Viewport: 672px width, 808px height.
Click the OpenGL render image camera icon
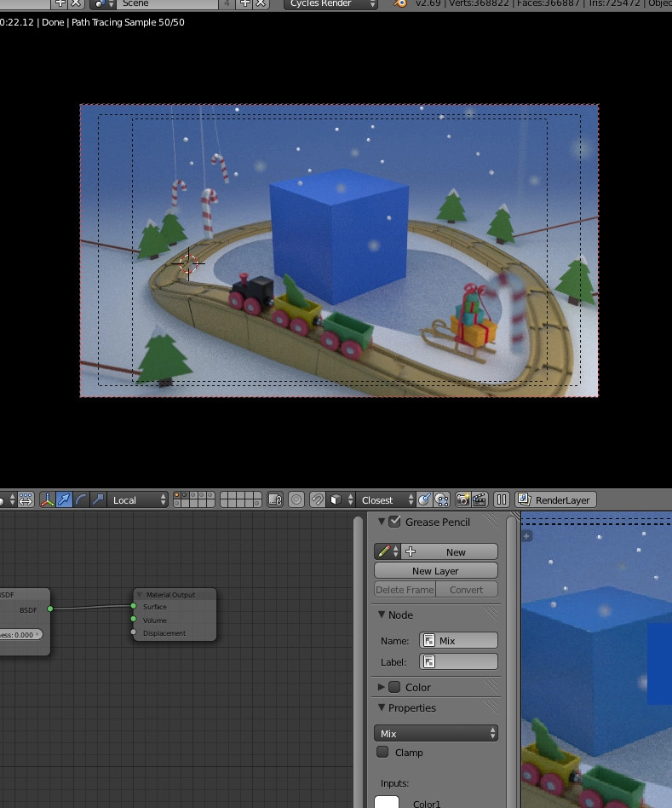[462, 499]
